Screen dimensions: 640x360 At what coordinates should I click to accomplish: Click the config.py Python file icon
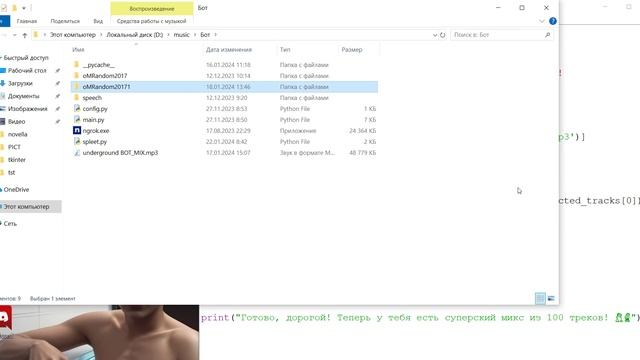coord(77,109)
